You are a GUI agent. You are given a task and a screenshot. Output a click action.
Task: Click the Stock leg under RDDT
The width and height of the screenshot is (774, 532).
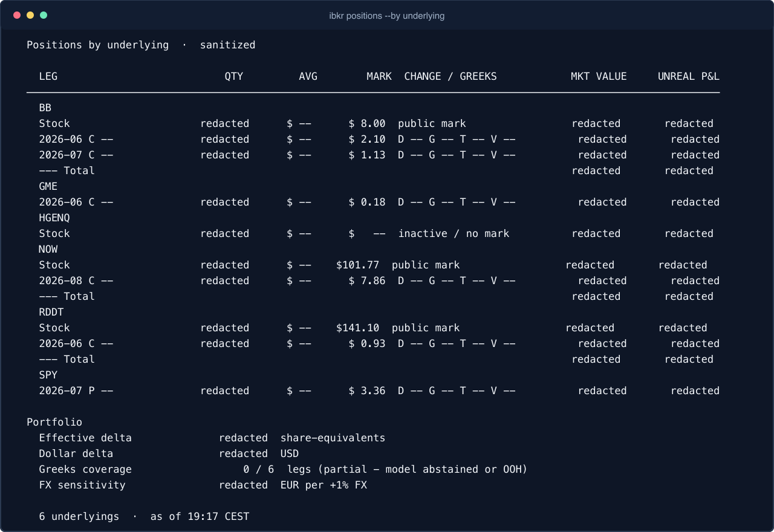coord(54,328)
